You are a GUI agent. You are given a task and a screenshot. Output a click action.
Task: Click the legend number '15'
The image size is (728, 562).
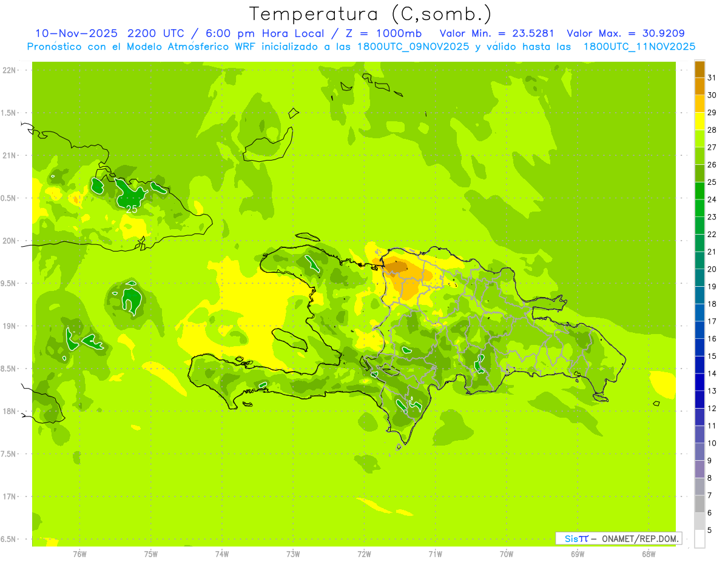click(x=712, y=356)
